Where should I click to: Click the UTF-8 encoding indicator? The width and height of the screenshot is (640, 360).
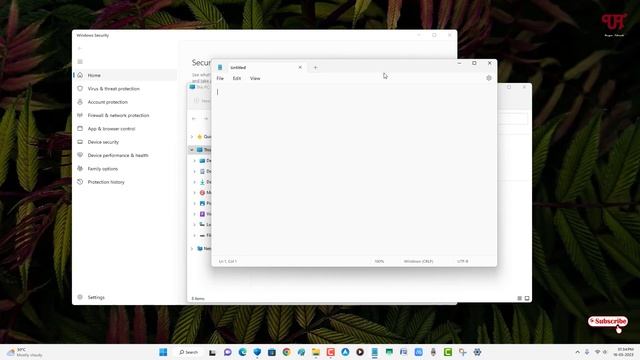coord(462,261)
